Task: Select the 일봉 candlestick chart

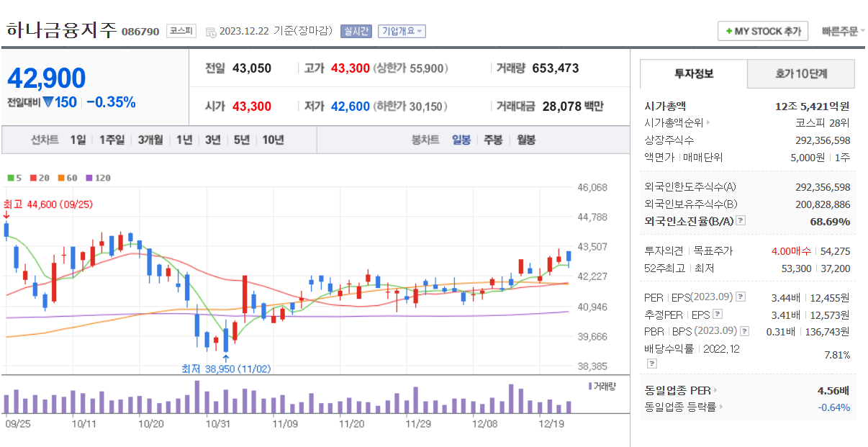Action: pos(461,140)
